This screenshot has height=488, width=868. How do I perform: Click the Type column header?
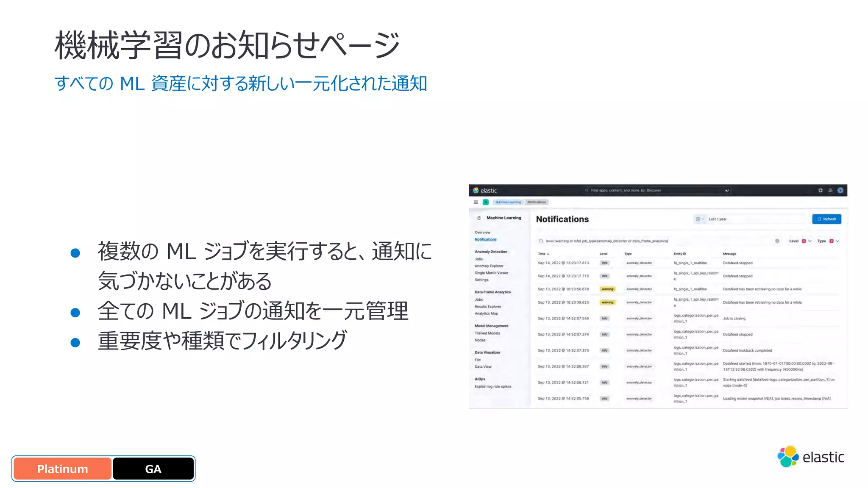(x=628, y=254)
